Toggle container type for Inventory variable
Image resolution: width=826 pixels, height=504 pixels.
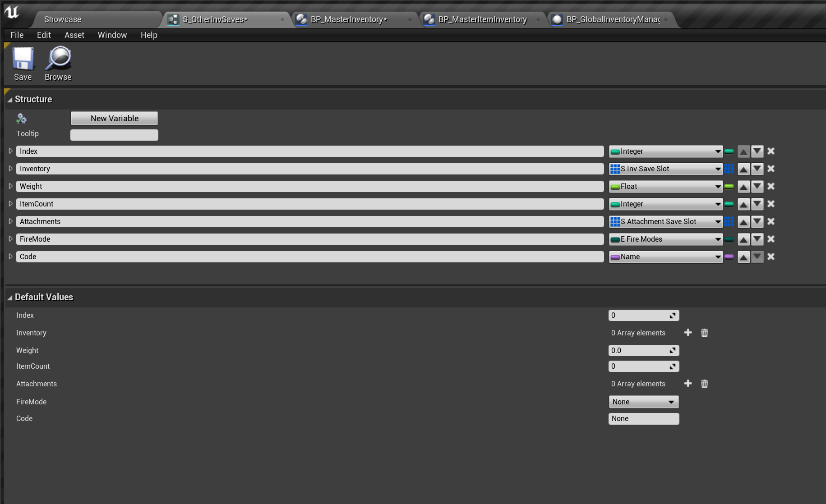point(729,169)
